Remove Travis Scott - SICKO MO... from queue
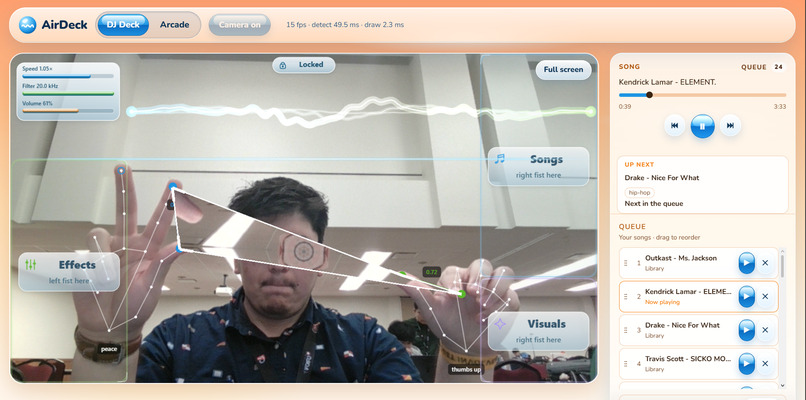This screenshot has width=806, height=400. (x=765, y=363)
